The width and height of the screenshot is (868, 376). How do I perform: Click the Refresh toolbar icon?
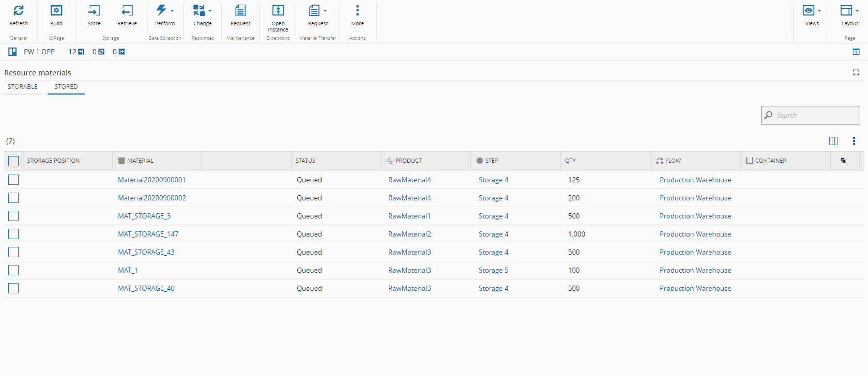click(x=19, y=11)
